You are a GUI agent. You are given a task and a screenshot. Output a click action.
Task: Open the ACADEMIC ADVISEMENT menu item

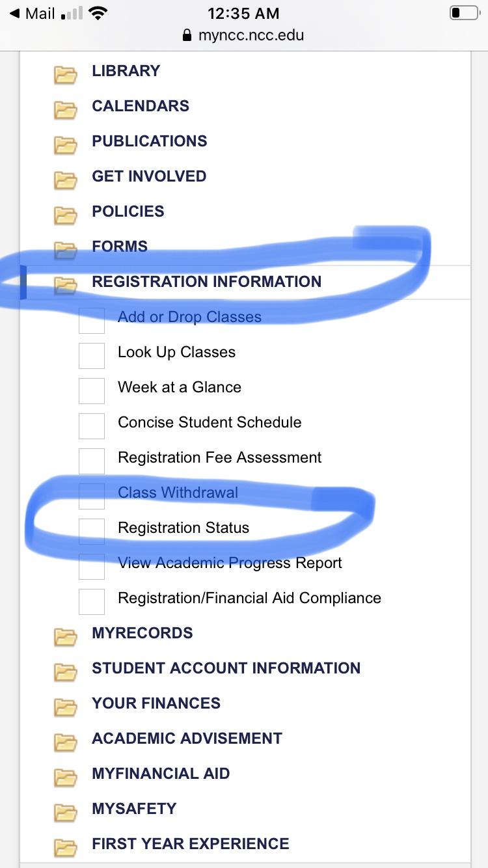(x=187, y=739)
